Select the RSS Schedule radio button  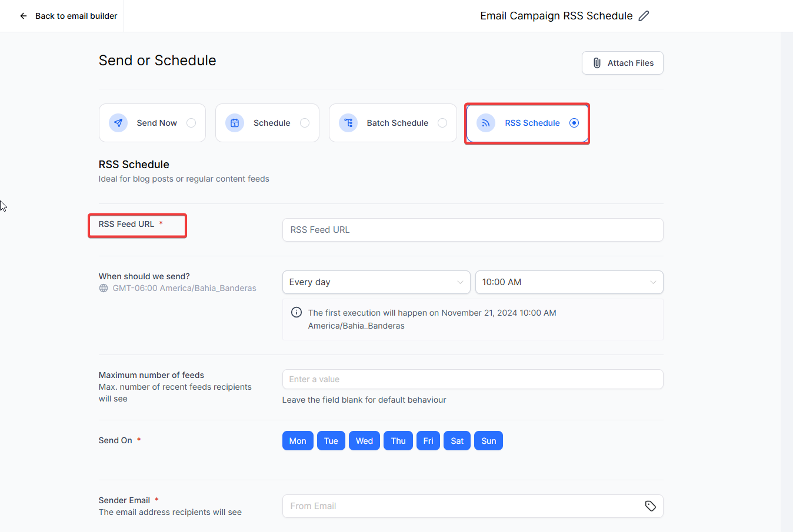click(574, 123)
